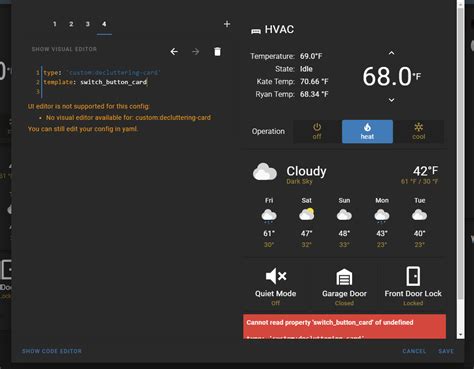
Task: Switch to card tab 2
Action: coord(71,24)
